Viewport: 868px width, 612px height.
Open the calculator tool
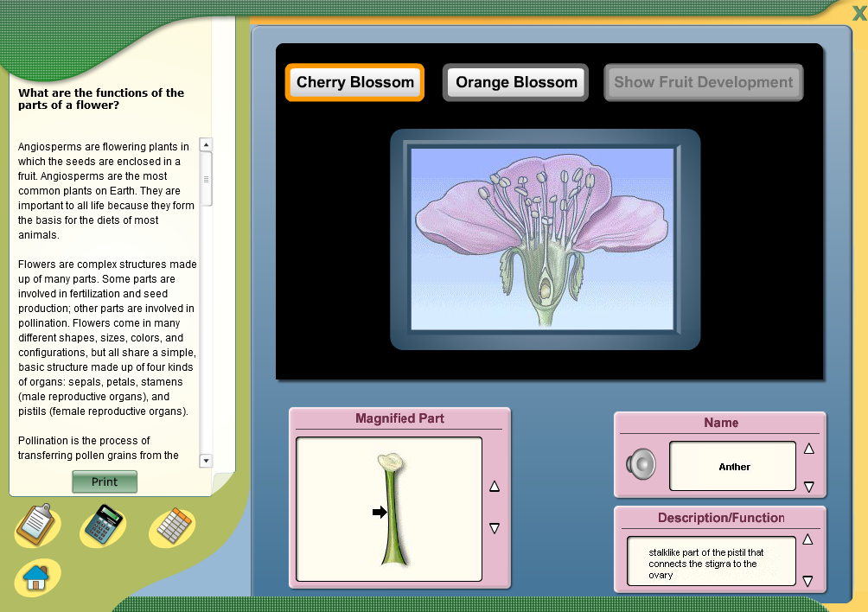(x=103, y=525)
